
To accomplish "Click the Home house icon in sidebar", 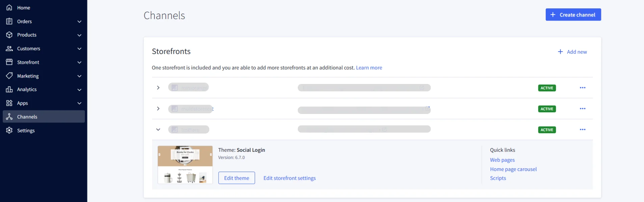I will click(9, 7).
